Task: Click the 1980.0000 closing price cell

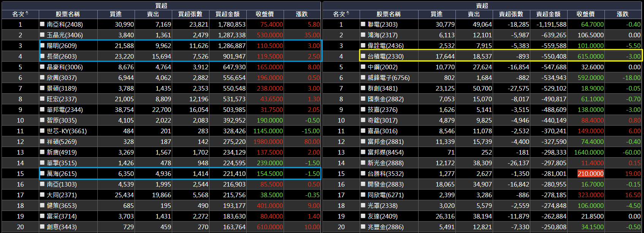Action: click(x=268, y=142)
